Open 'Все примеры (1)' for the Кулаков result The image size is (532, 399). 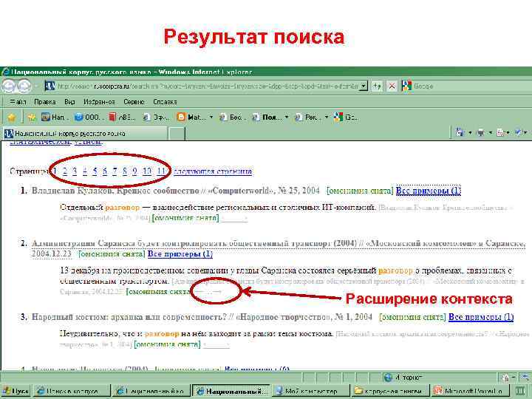click(x=429, y=191)
